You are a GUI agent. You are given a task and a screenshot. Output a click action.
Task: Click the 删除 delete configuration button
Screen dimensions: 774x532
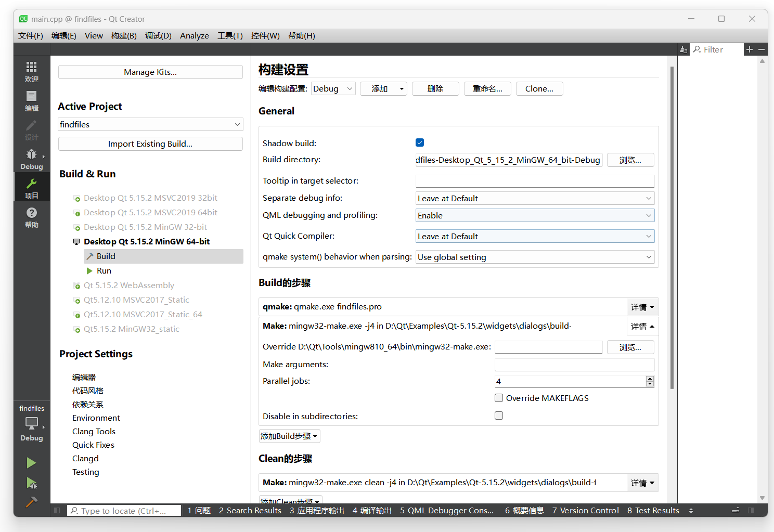point(435,88)
